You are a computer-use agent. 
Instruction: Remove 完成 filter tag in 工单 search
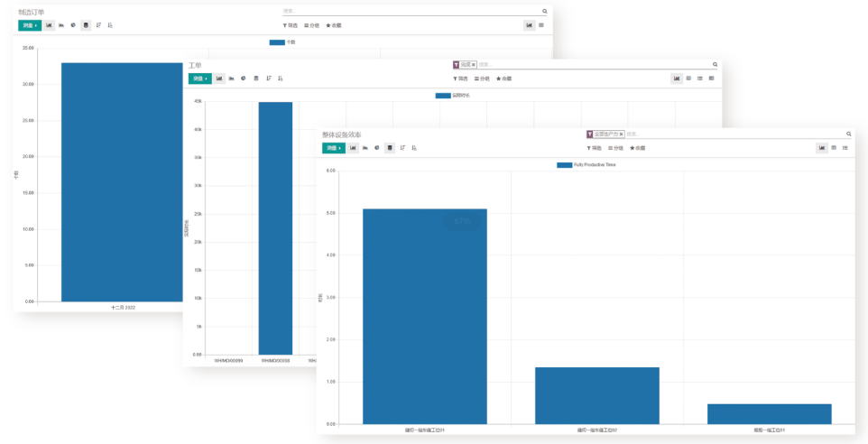coord(473,65)
